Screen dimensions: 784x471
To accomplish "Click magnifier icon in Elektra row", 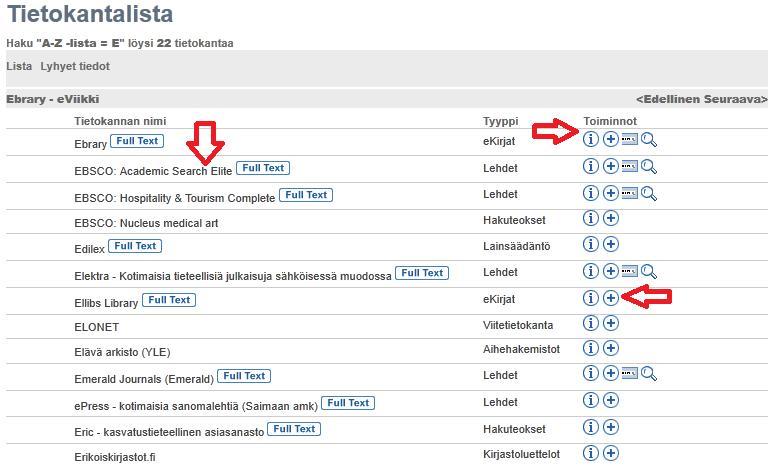I will coord(649,272).
